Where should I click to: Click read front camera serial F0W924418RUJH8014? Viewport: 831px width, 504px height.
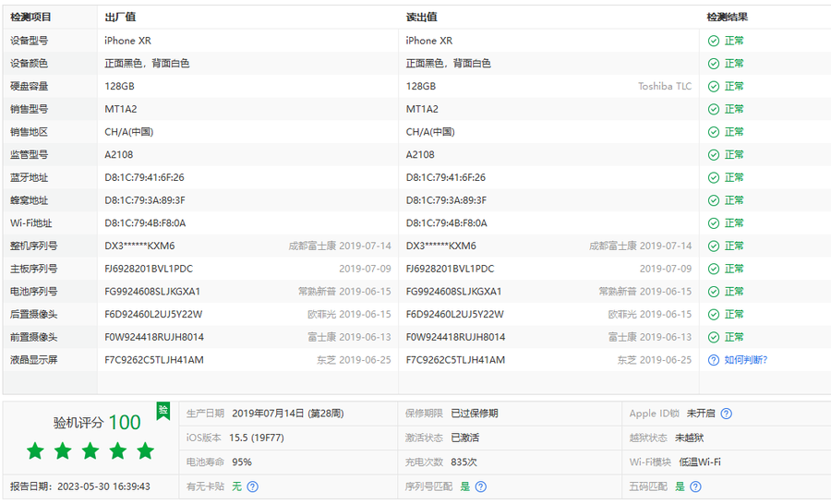455,337
